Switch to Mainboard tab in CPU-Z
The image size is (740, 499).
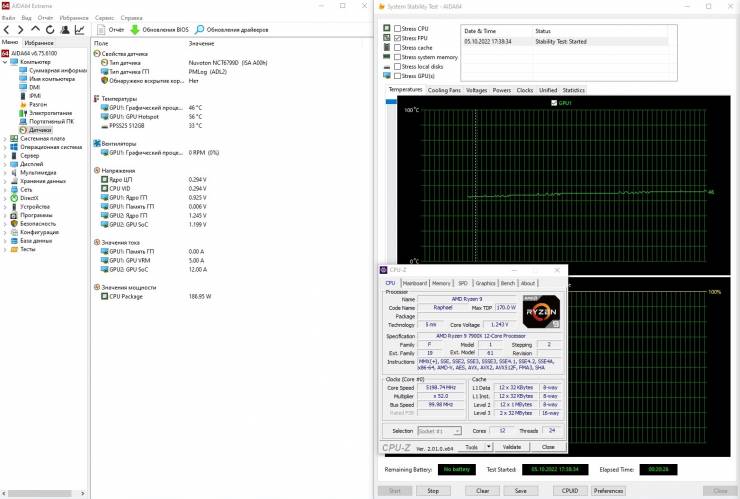[415, 283]
